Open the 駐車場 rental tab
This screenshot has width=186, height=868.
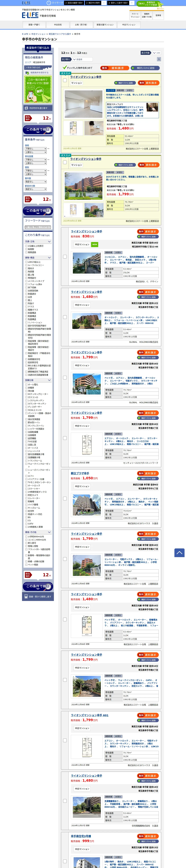(x=158, y=15)
